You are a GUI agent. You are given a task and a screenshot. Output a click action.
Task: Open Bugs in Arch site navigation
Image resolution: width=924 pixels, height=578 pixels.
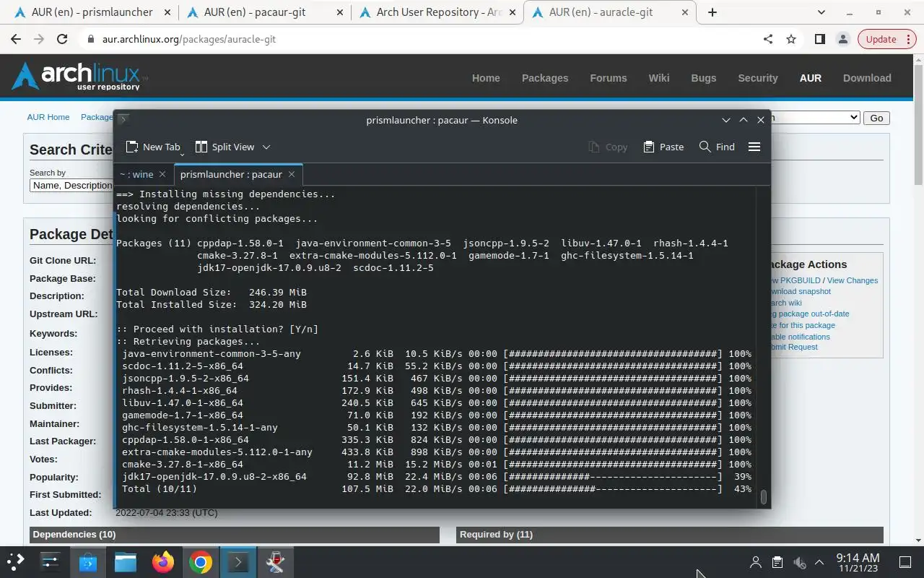coord(704,78)
